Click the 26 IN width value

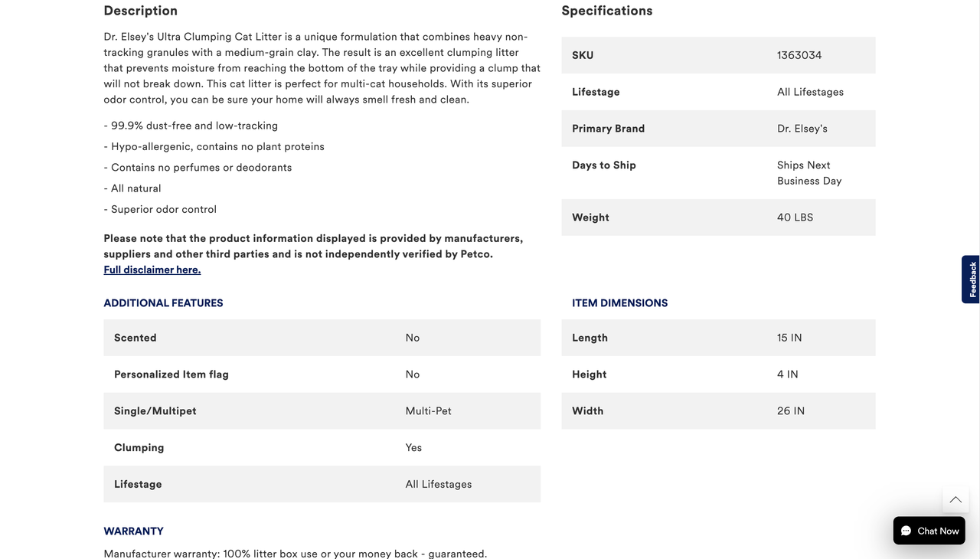tap(790, 411)
